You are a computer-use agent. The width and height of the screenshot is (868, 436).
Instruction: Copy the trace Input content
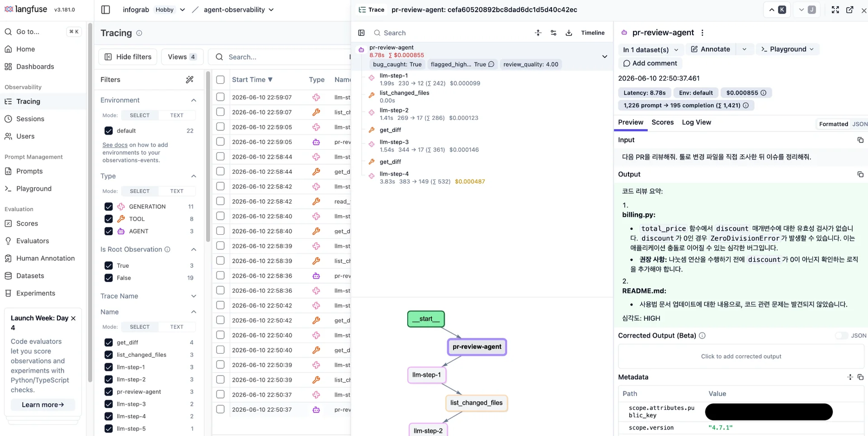coord(860,140)
